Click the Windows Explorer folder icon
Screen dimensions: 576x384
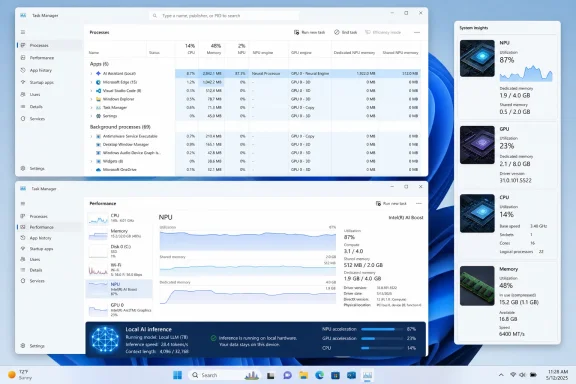tap(98, 99)
